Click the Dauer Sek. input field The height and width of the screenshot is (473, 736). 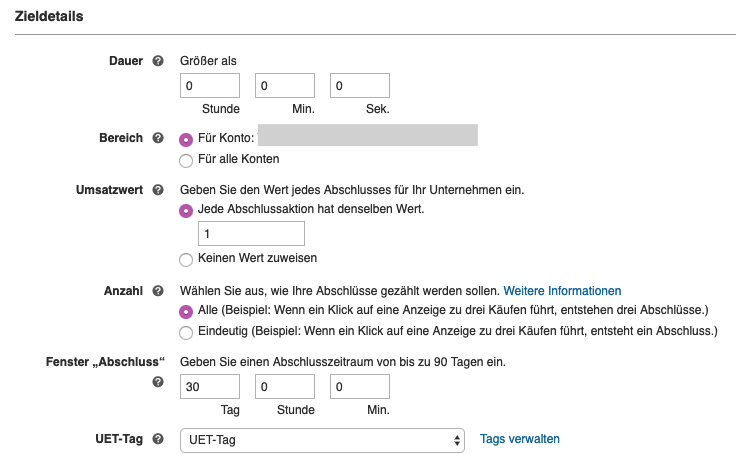point(360,85)
